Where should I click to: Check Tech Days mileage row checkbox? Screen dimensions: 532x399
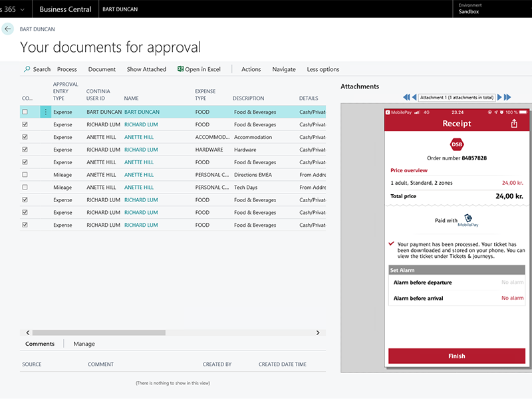pyautogui.click(x=25, y=188)
